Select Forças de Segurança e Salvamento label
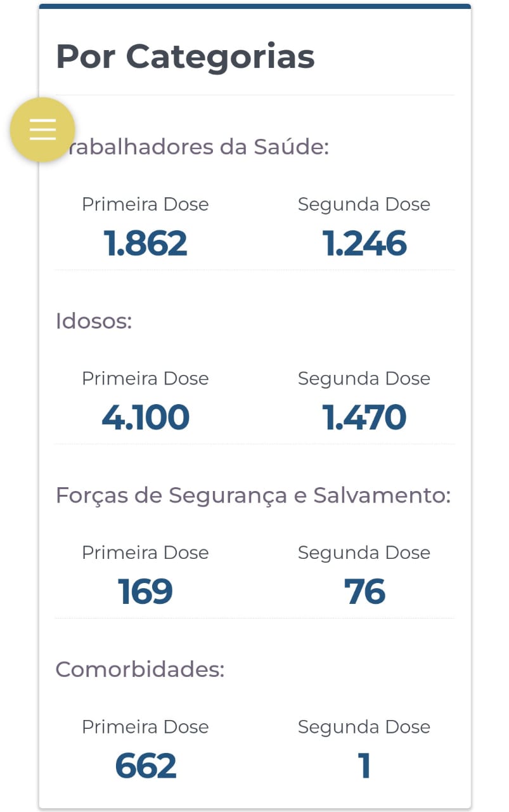Screen dimensions: 509x812 (x=253, y=495)
